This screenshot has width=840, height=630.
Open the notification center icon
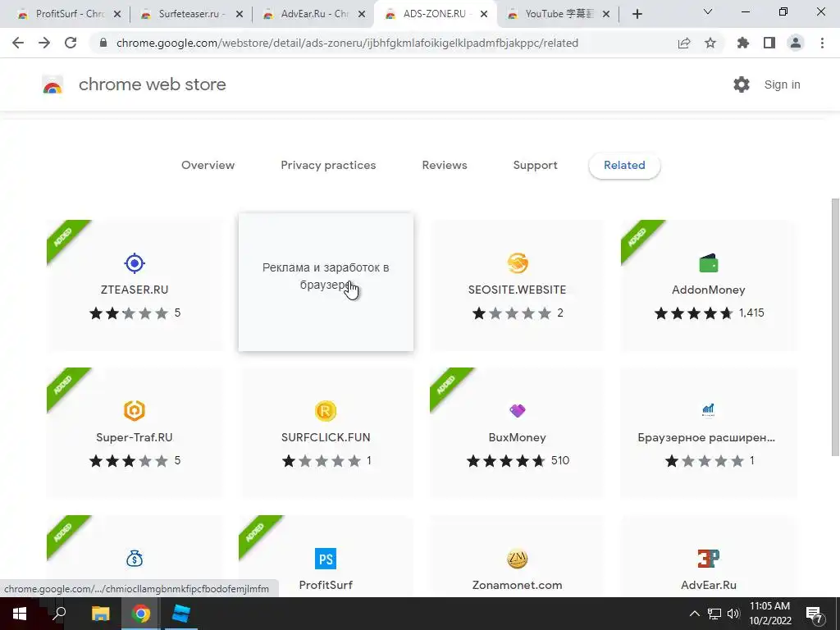click(815, 614)
